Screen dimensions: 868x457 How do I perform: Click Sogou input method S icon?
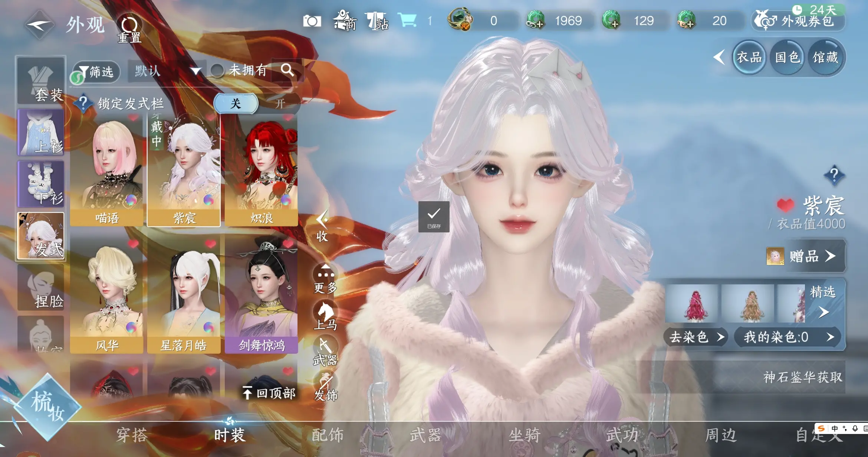click(821, 428)
